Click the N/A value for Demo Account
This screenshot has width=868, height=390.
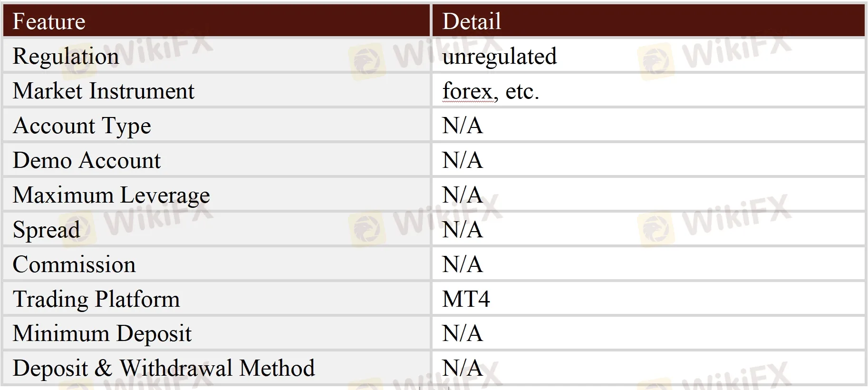coord(462,160)
